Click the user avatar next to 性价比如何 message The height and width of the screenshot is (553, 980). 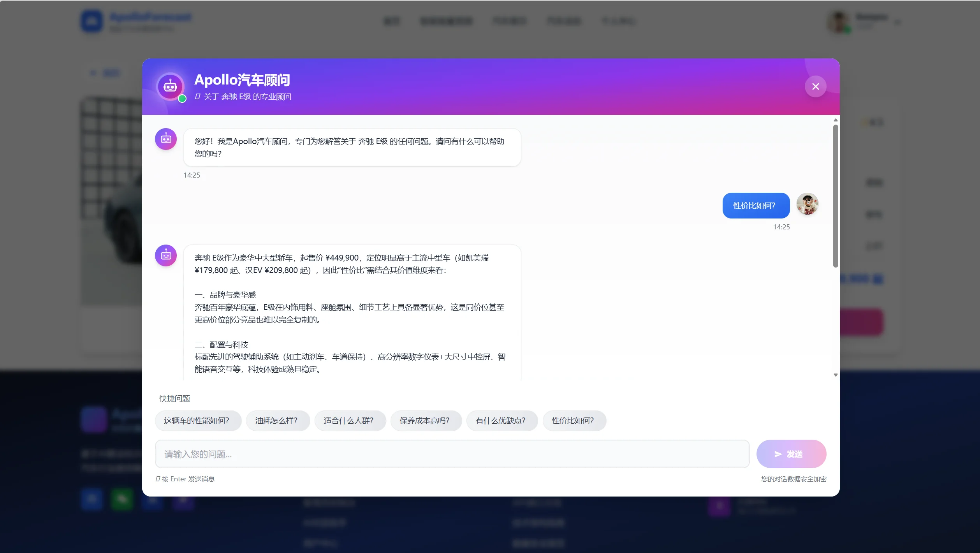pos(807,204)
